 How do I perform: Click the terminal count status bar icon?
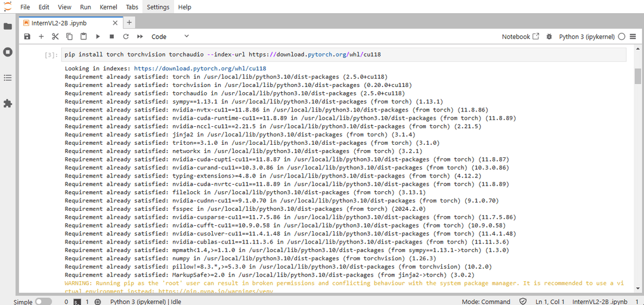76,301
